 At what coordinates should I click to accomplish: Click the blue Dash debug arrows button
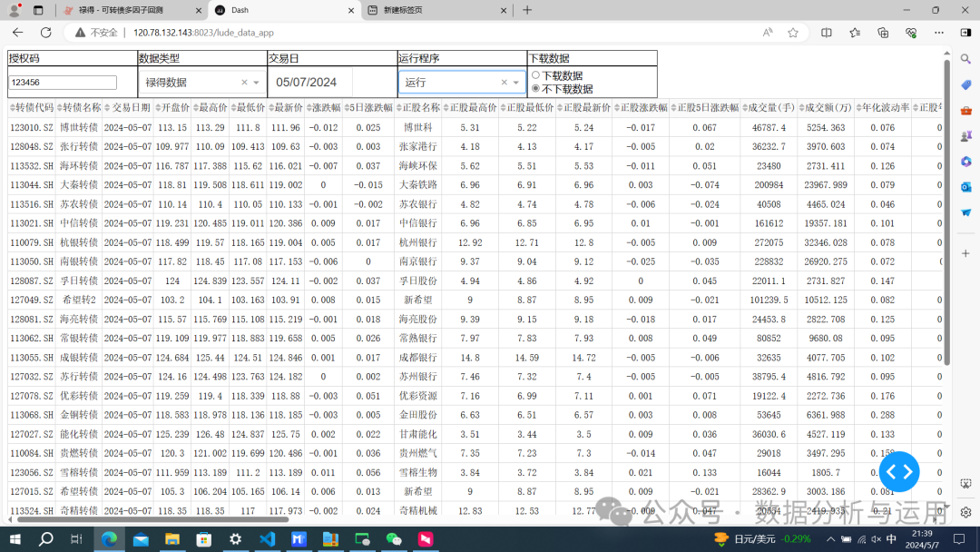(x=898, y=472)
